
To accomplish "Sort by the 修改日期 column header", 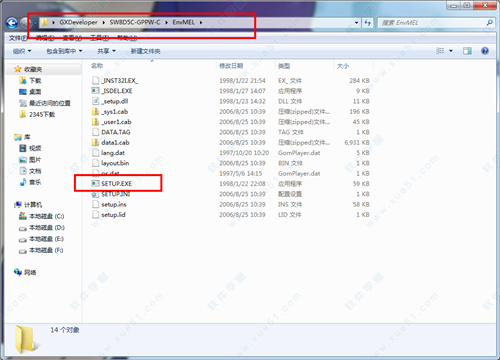I will point(231,66).
